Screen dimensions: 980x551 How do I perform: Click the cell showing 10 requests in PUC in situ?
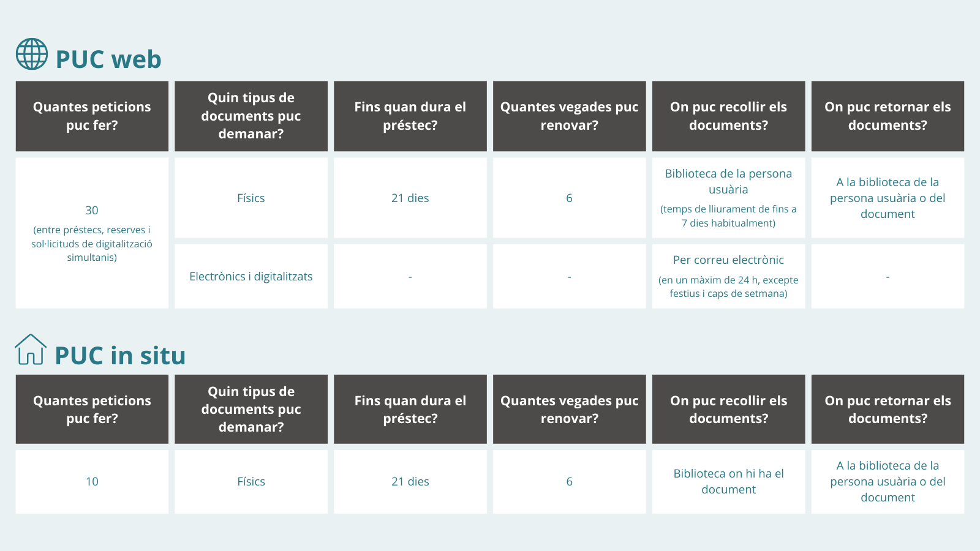(92, 482)
